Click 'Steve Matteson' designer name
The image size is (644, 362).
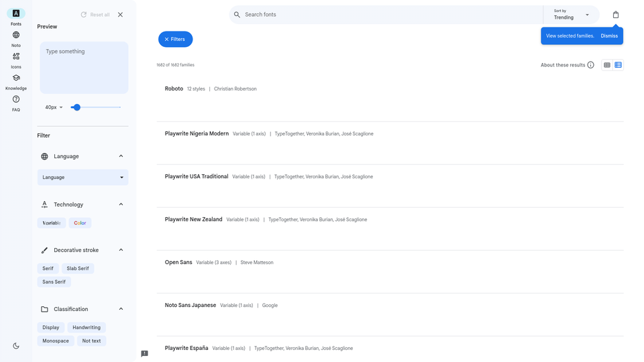[x=257, y=262]
